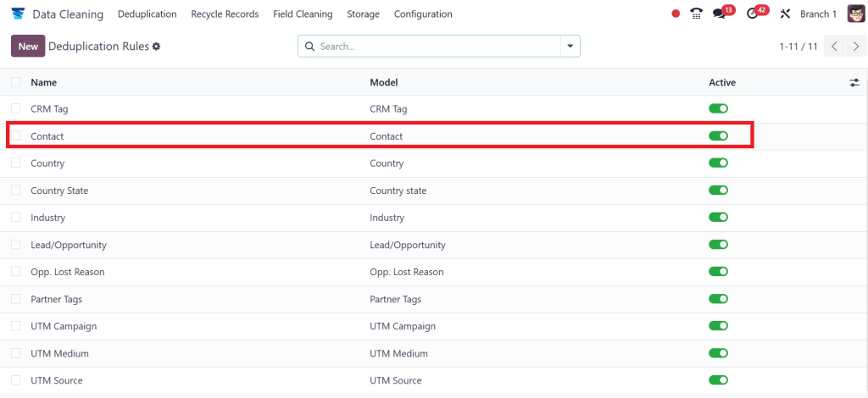Open the gear icon beside Deduplication Rules
Screen dimensions: 868x398
[x=156, y=47]
